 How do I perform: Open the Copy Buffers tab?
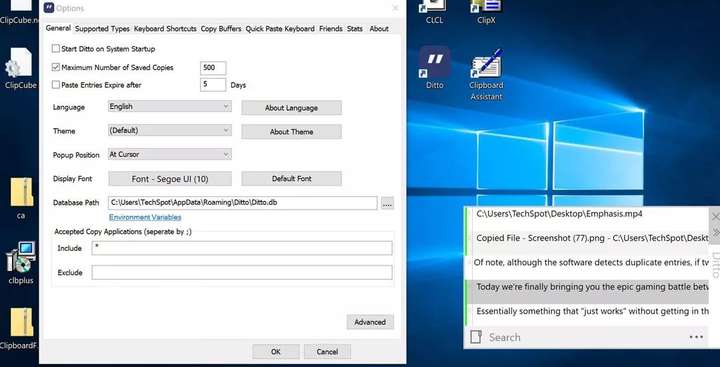point(221,29)
